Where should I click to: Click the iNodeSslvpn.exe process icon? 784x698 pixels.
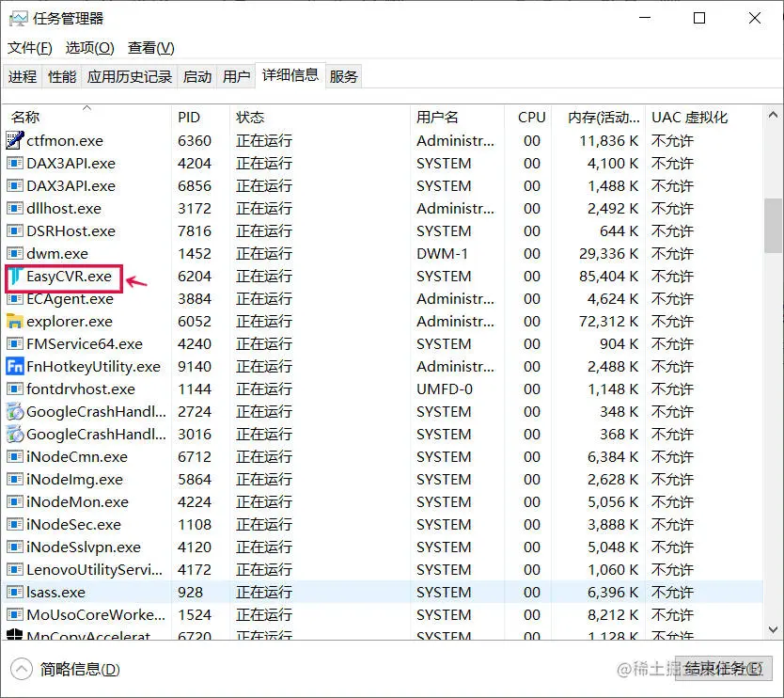coord(14,547)
